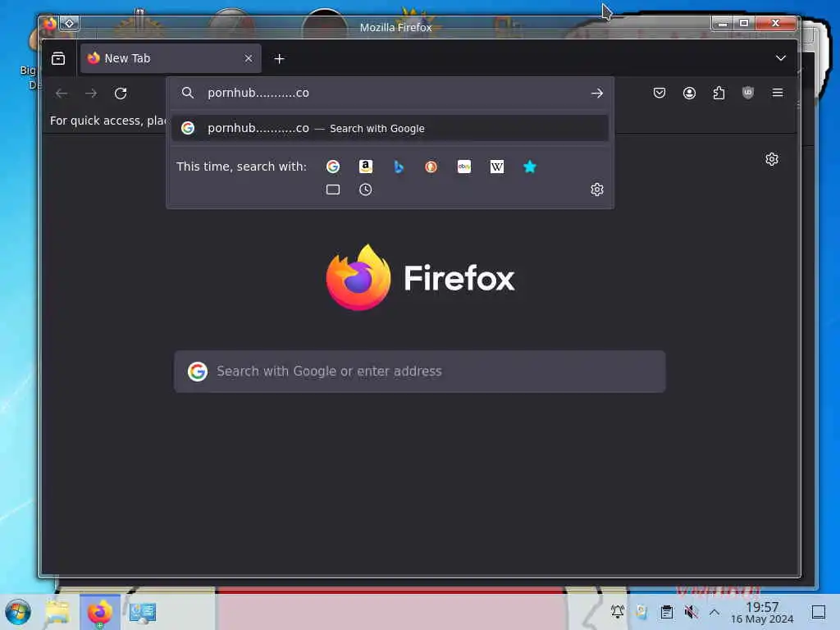Viewport: 840px width, 630px height.
Task: Search this time with Wikipedia icon
Action: pos(496,167)
